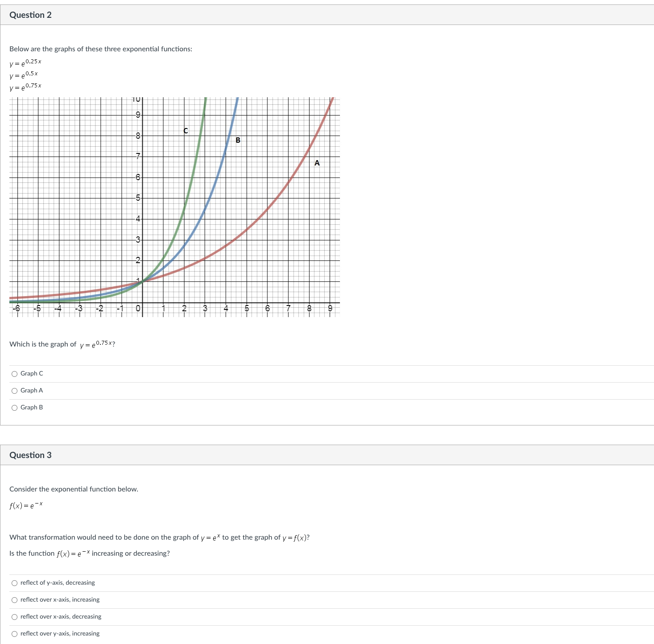Image resolution: width=654 pixels, height=644 pixels.
Task: Click label C on the graph
Action: pos(185,131)
